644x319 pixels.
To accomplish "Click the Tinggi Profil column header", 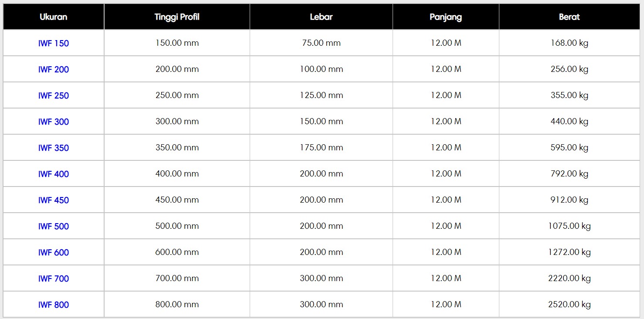I will point(177,17).
